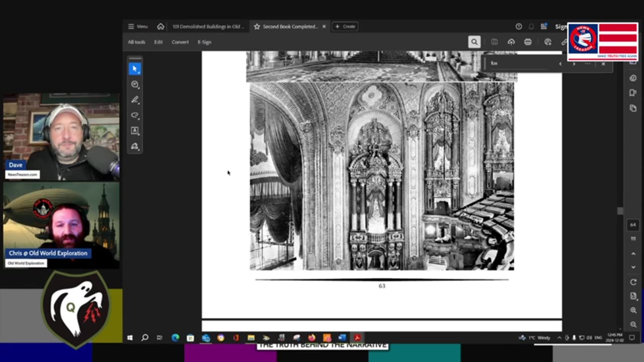Click the upload to cloud icon

click(511, 42)
